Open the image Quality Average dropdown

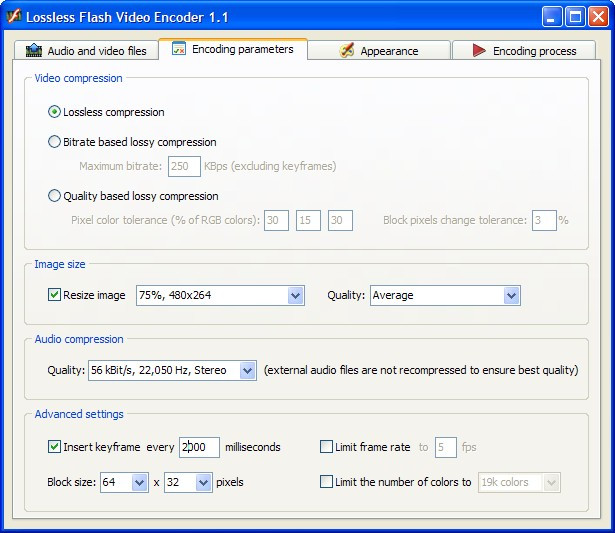pos(511,295)
